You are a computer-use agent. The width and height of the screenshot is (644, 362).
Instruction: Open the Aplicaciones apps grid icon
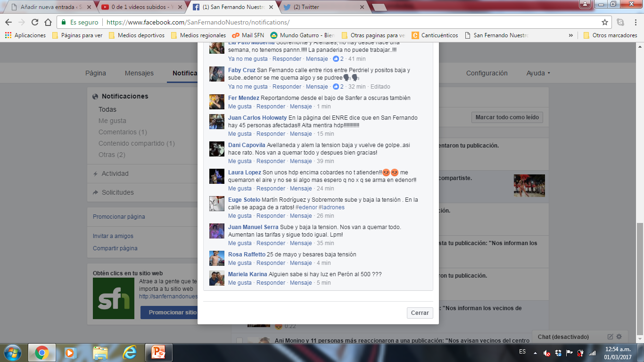point(8,35)
